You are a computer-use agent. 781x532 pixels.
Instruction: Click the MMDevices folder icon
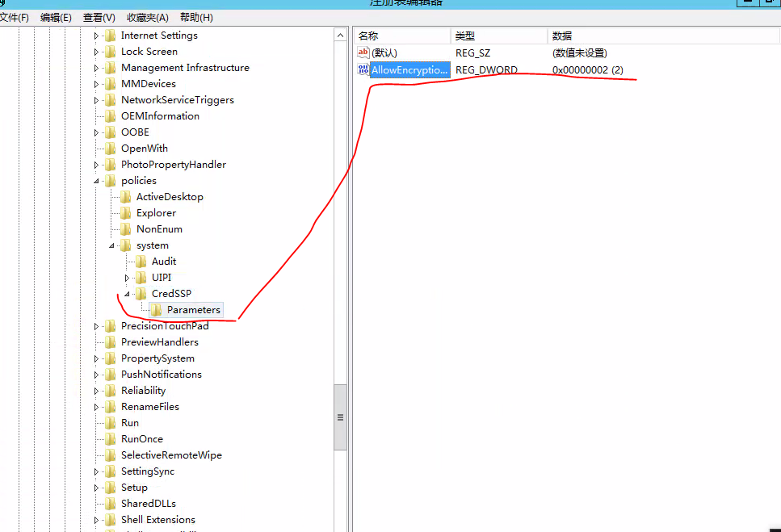[110, 84]
